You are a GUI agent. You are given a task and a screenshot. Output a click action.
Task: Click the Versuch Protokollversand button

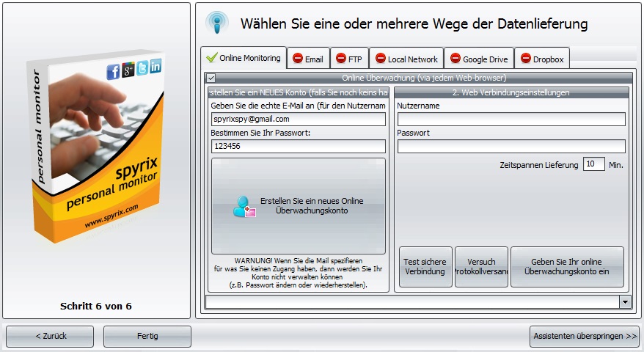click(x=481, y=267)
